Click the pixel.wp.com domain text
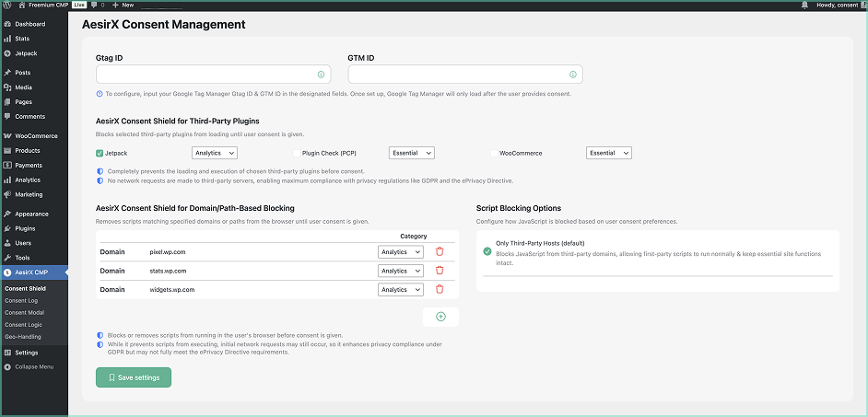The width and height of the screenshot is (868, 417). pyautogui.click(x=167, y=252)
